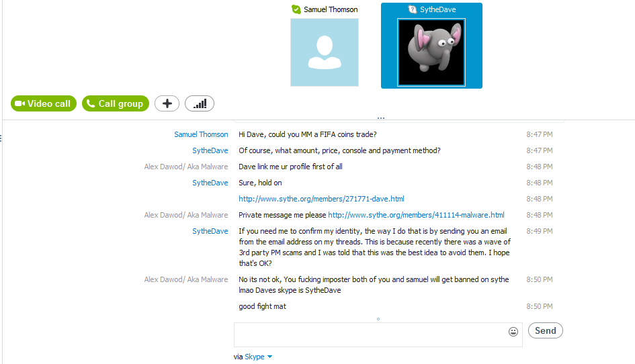
Task: Click Samuel Thomson's name in the chat
Action: (201, 134)
